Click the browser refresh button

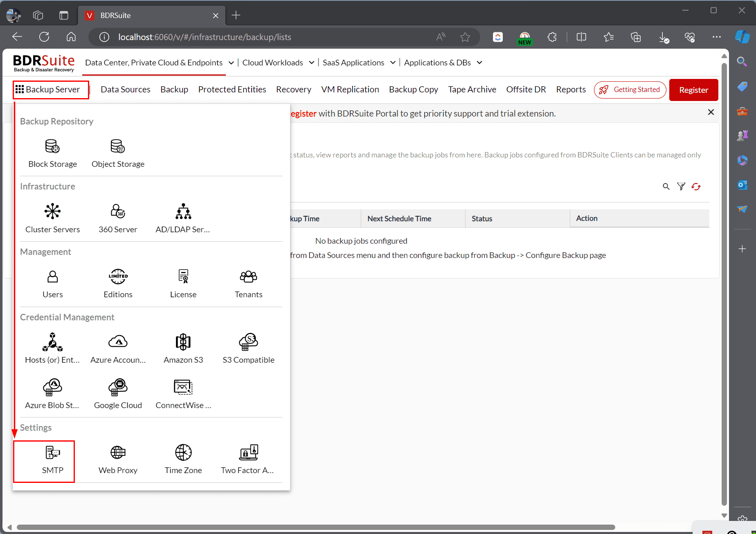point(44,37)
